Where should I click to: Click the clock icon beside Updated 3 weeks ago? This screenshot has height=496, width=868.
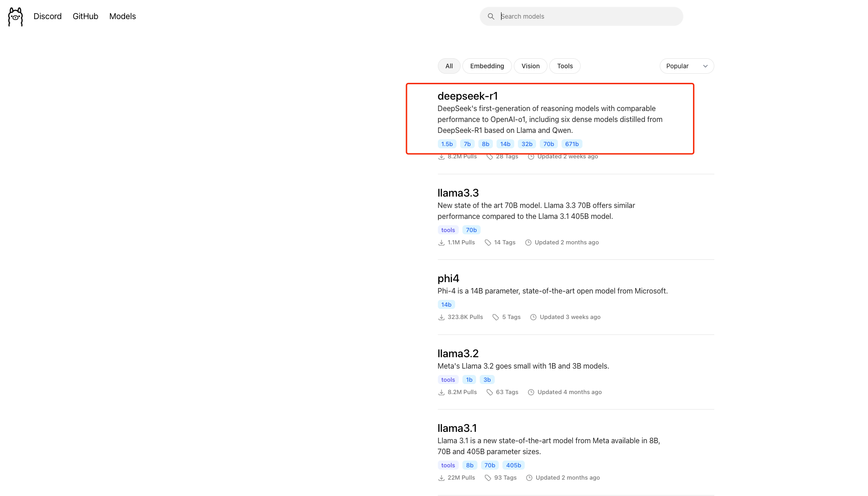(x=533, y=317)
